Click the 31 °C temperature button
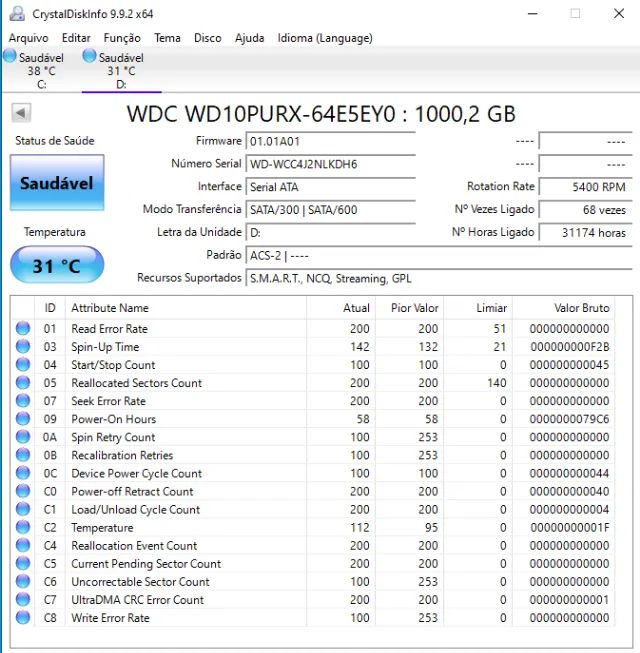640x653 pixels. coord(57,265)
